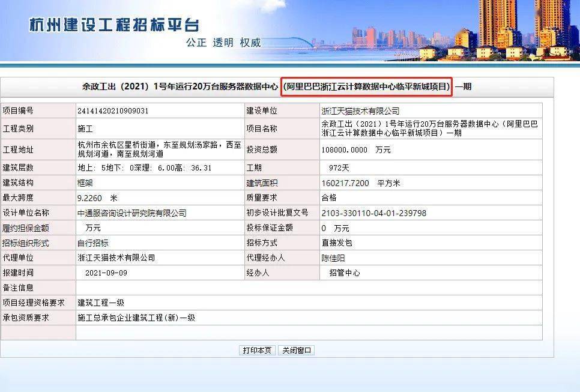Click the investment amount 108000.0000 万元

tap(356, 149)
